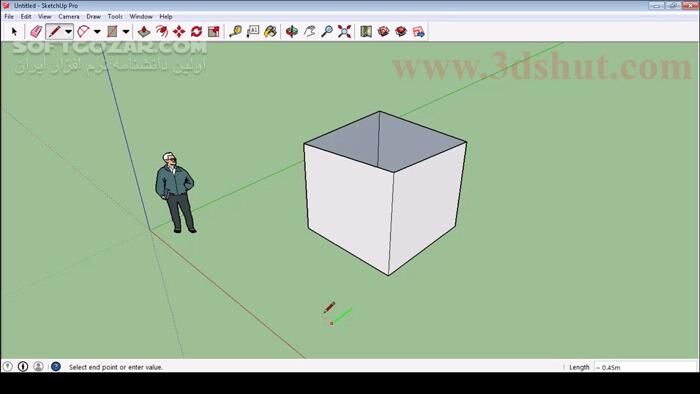Select the Pan hand tool
The width and height of the screenshot is (700, 394).
[x=309, y=32]
